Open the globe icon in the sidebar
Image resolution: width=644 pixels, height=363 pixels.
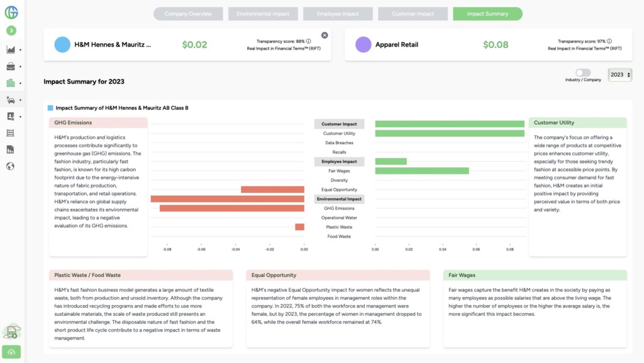coord(10,166)
